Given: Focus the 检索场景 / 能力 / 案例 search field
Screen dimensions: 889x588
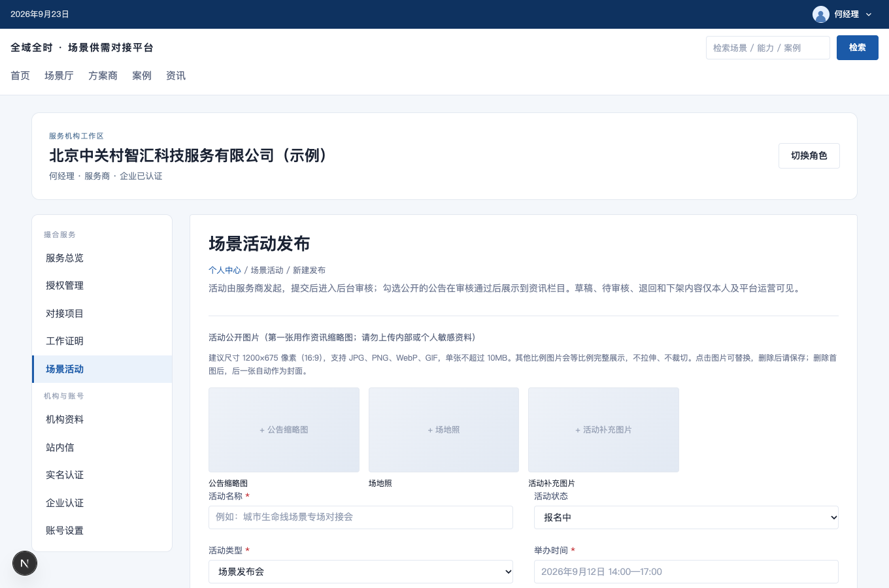Looking at the screenshot, I should click(x=768, y=48).
